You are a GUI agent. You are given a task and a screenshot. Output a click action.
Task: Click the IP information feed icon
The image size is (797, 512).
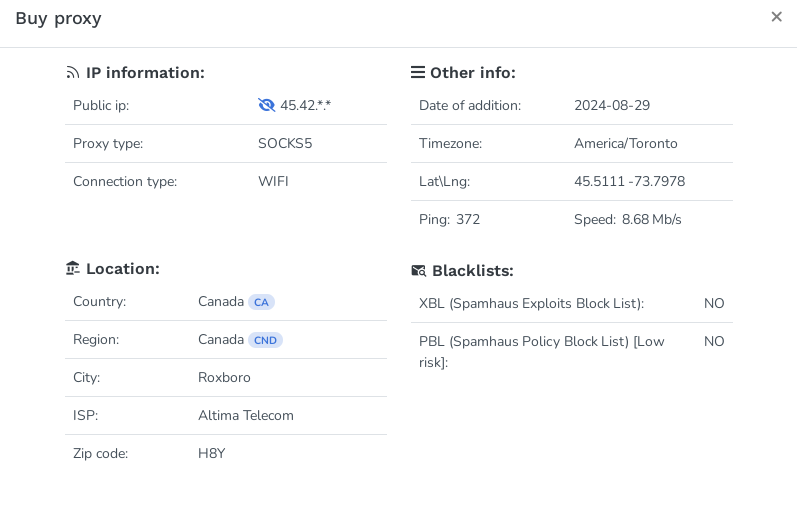[73, 73]
